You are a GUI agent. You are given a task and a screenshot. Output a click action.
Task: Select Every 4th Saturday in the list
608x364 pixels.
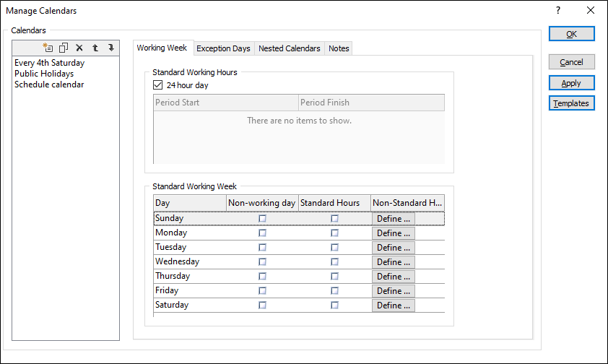[49, 63]
